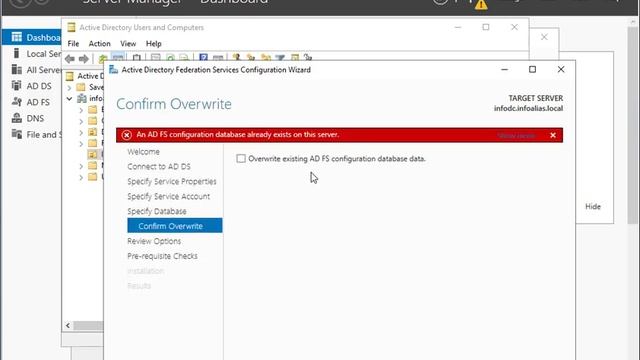640x360 pixels.
Task: Open AD FS in Server Manager sidebar
Action: pos(32,102)
